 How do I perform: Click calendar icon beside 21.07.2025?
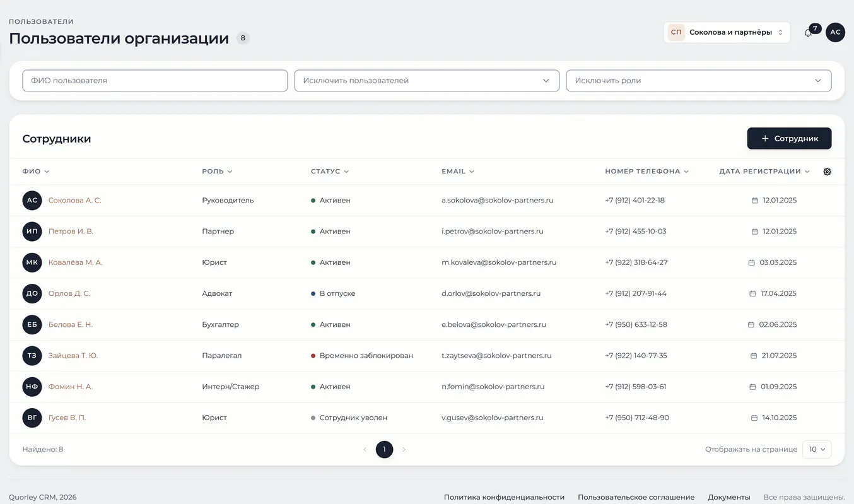click(754, 356)
